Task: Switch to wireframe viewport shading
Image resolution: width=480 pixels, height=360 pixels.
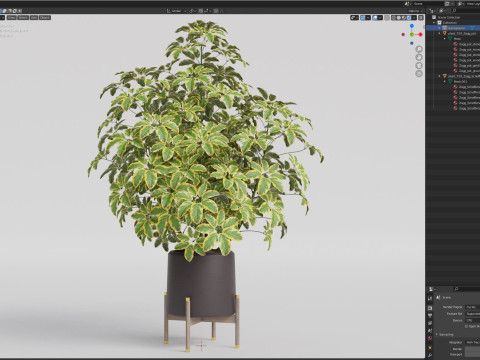Action: coord(394,18)
